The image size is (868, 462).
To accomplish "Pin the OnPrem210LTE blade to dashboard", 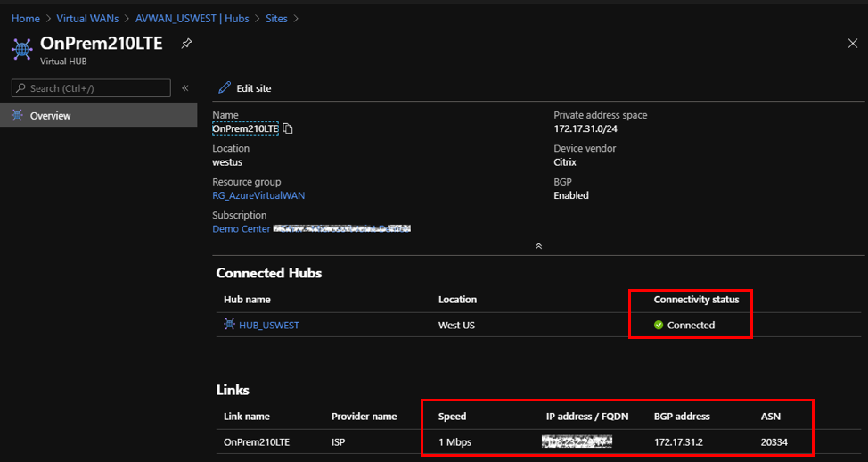I will coord(186,43).
